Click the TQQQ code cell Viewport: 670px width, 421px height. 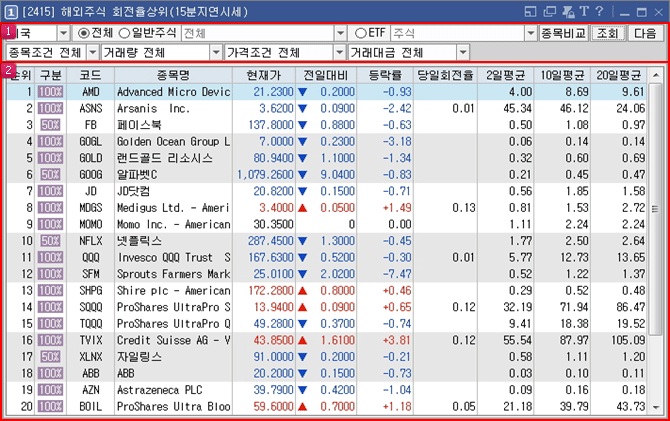[x=91, y=324]
